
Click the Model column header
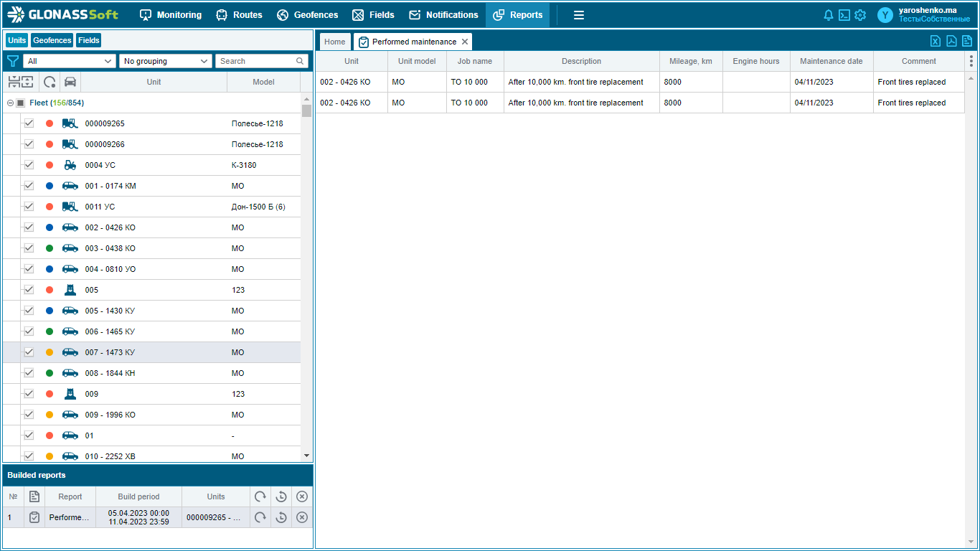point(263,82)
